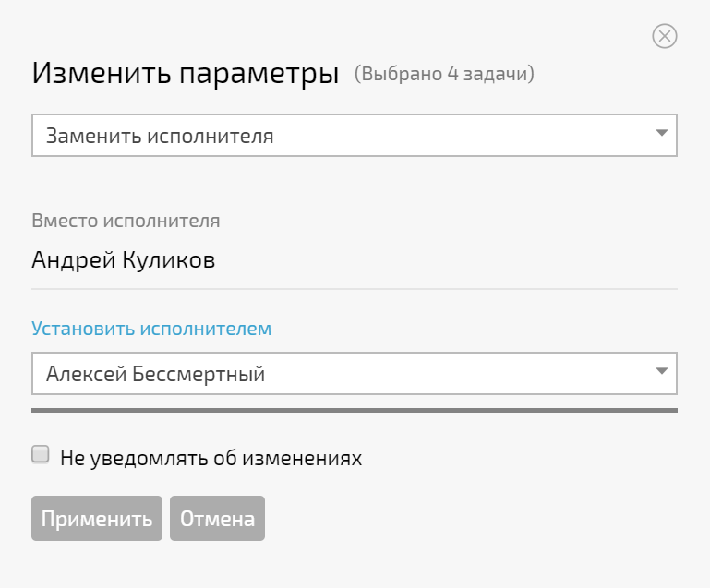Open the Заменить исполнителя action selector
Viewport: 710px width, 588px height.
tap(355, 136)
